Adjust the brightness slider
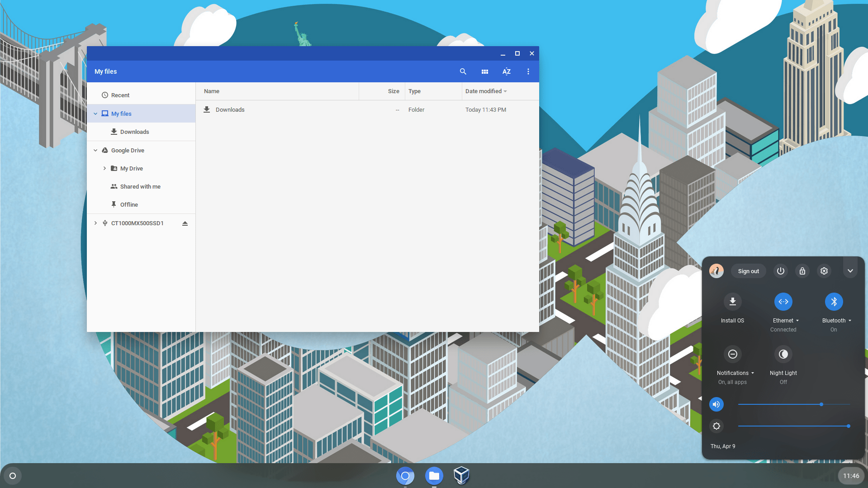868x488 pixels. [794, 426]
